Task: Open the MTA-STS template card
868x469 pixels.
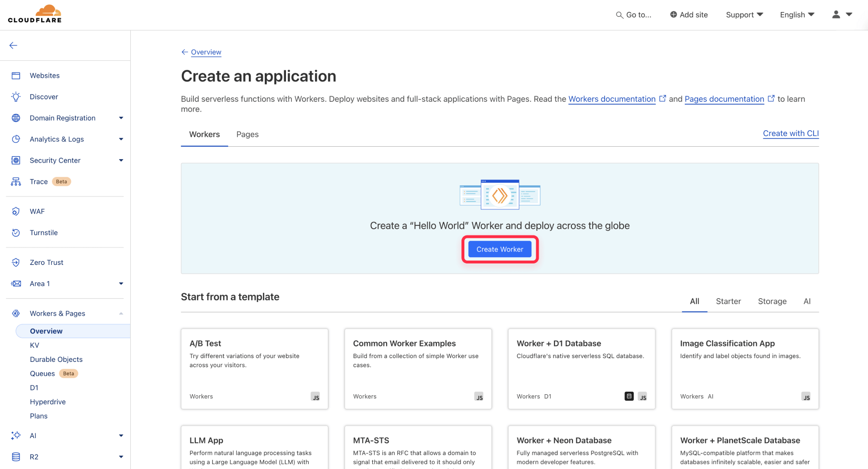Action: (418, 447)
